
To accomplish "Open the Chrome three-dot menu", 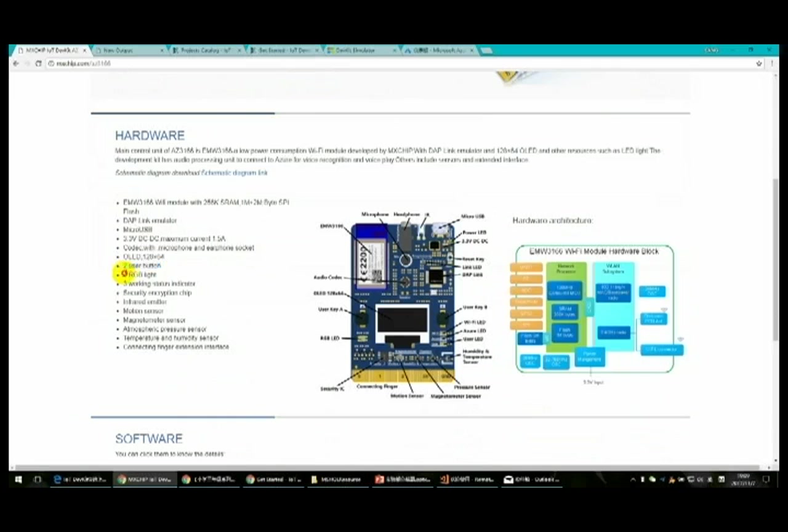I will [x=771, y=63].
